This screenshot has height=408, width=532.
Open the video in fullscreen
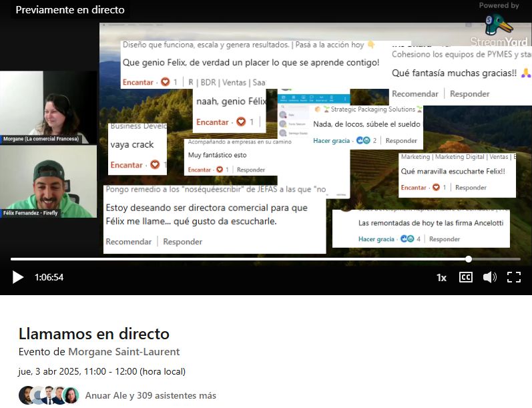pos(514,277)
